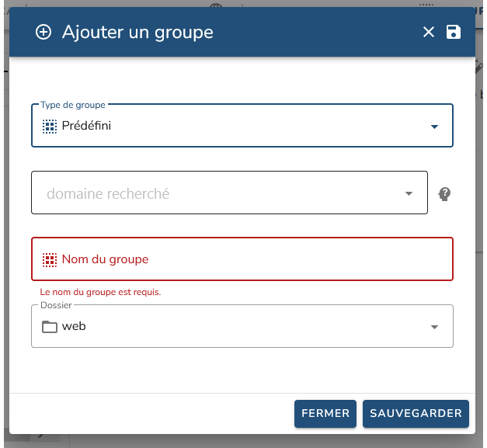Click into the Nom du groupe text field
This screenshot has width=487, height=448.
[249, 259]
